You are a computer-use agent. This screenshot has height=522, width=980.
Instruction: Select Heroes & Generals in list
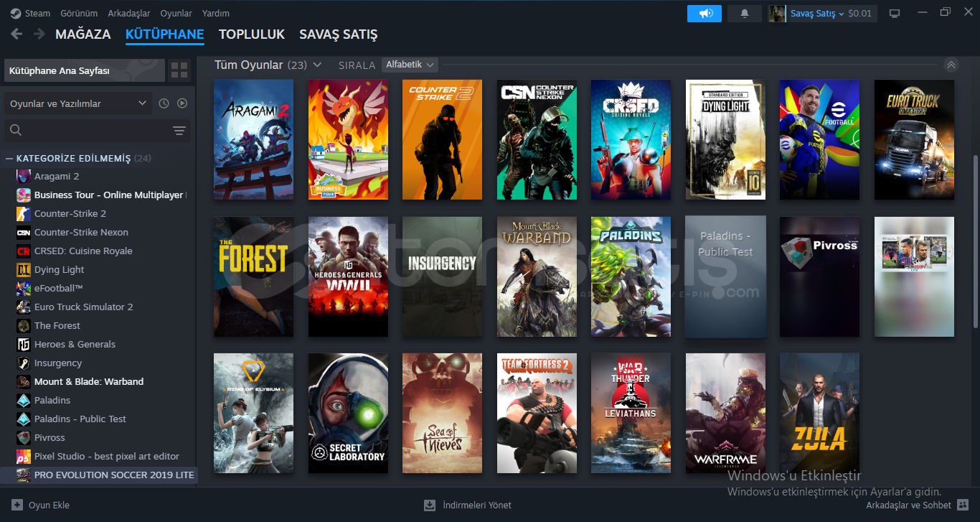pyautogui.click(x=98, y=344)
